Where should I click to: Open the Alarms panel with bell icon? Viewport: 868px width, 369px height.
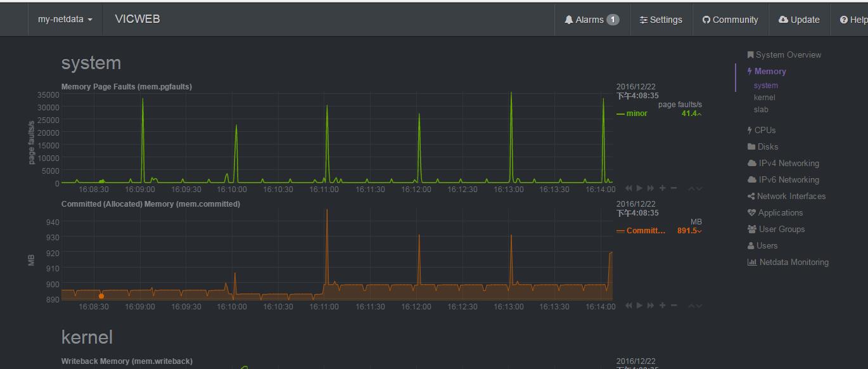coord(591,20)
